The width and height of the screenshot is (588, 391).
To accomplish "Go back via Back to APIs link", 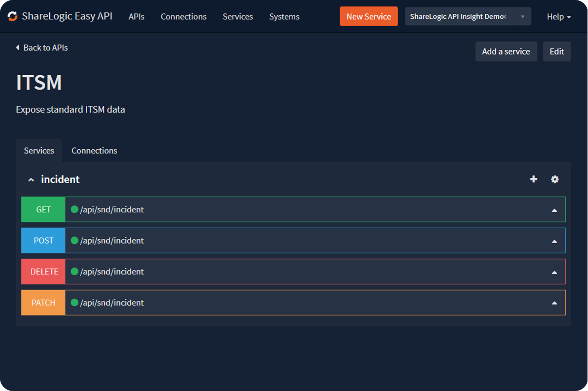I will click(x=42, y=48).
